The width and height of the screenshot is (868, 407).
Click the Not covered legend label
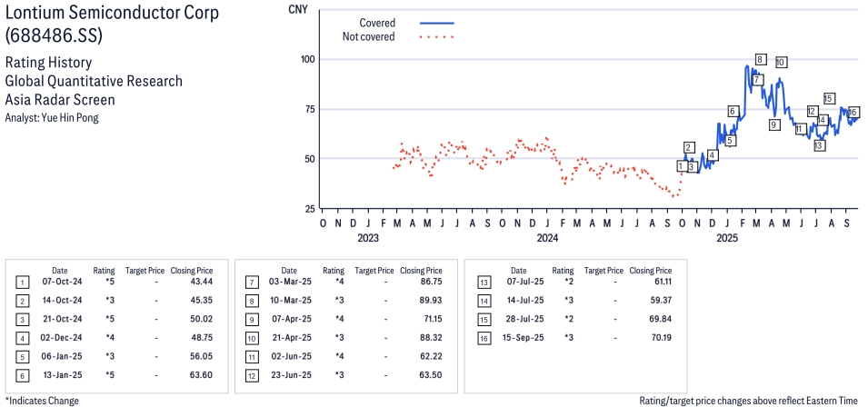368,37
